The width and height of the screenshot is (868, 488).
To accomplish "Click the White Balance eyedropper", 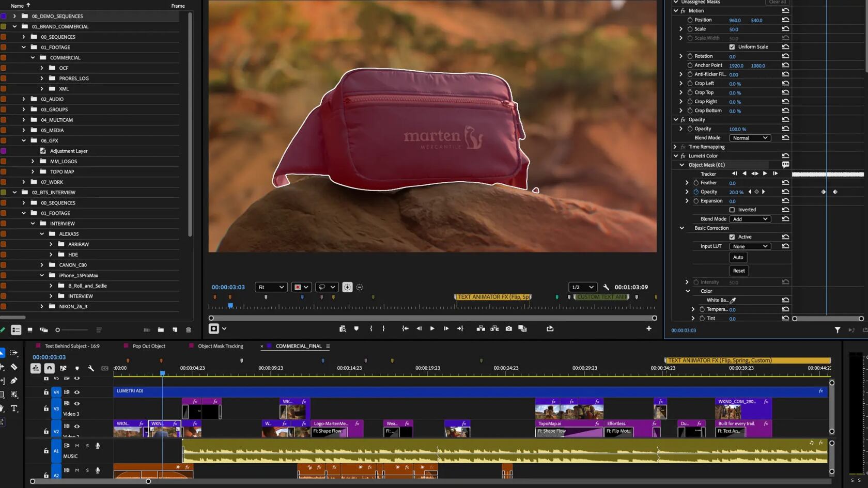I will coord(733,300).
